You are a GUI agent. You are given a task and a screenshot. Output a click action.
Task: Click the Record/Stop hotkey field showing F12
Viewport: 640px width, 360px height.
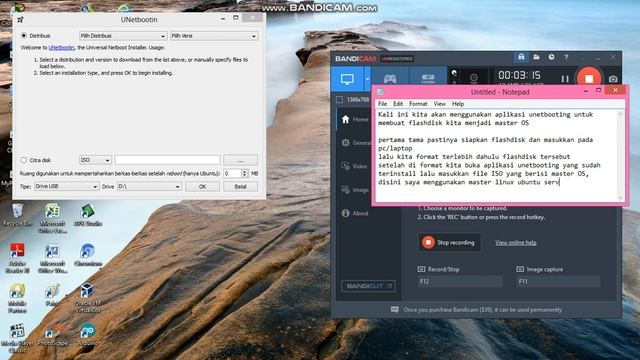(x=460, y=281)
